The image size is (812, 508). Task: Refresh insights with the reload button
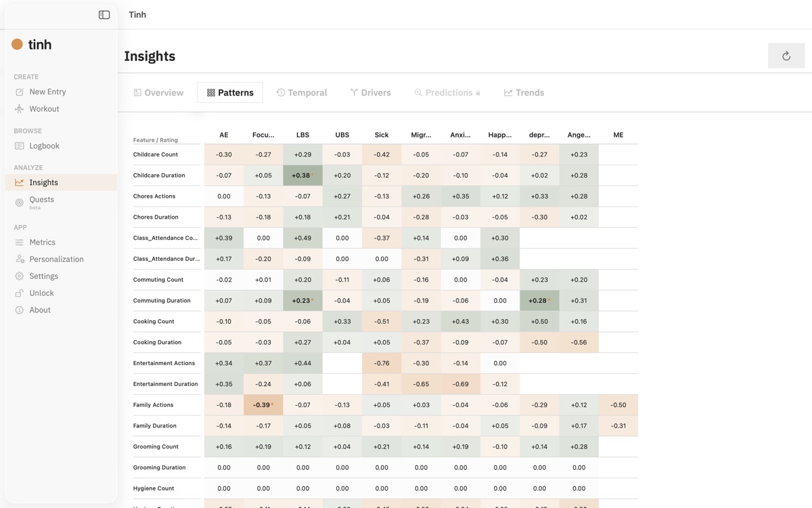point(786,56)
